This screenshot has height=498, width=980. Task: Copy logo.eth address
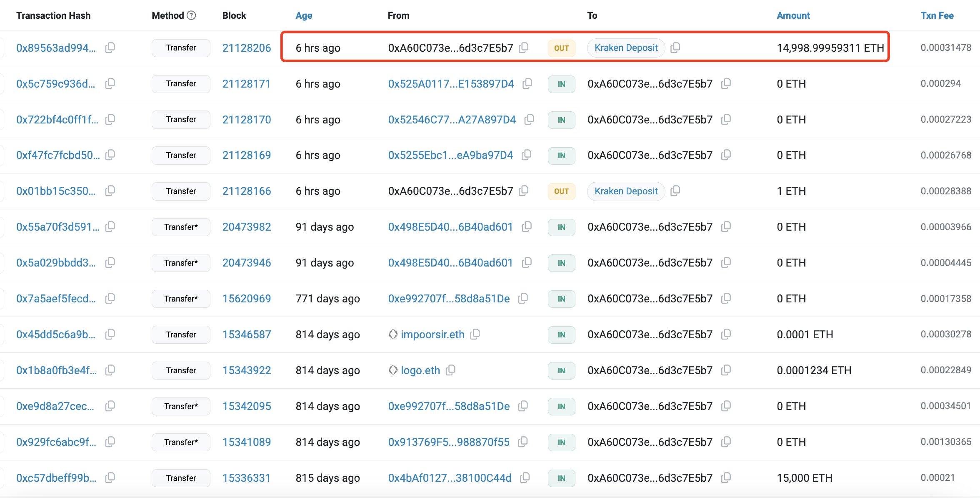click(450, 370)
